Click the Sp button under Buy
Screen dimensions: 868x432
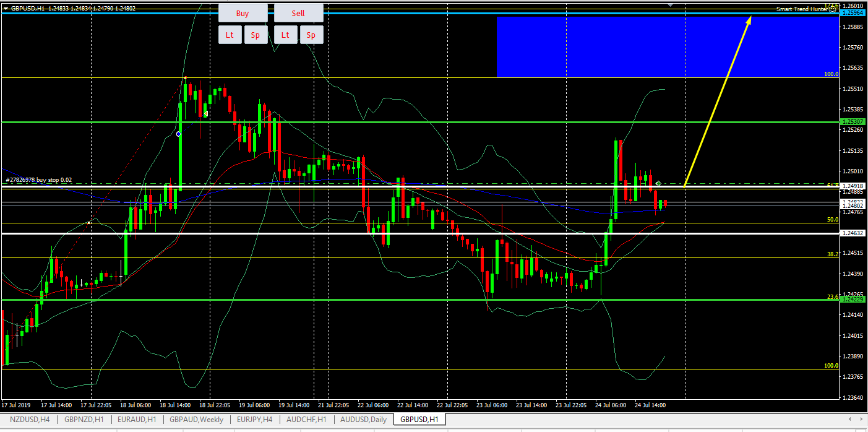click(x=256, y=35)
